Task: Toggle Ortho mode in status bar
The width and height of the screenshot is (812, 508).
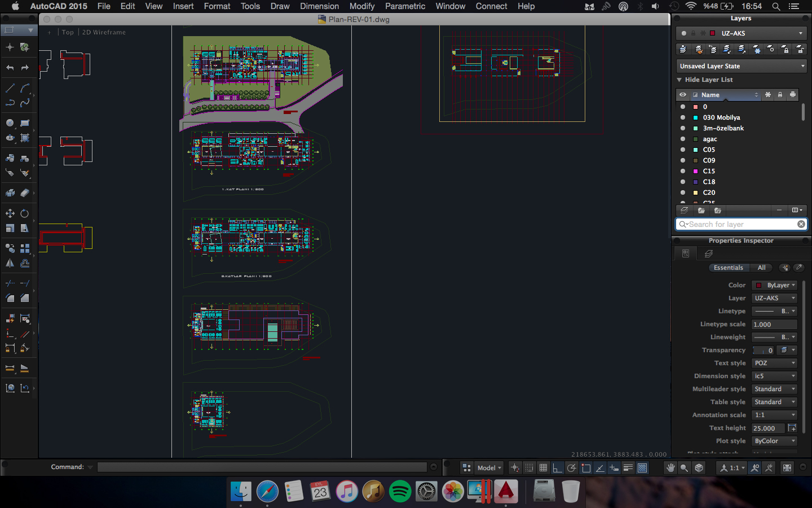Action: tap(557, 468)
